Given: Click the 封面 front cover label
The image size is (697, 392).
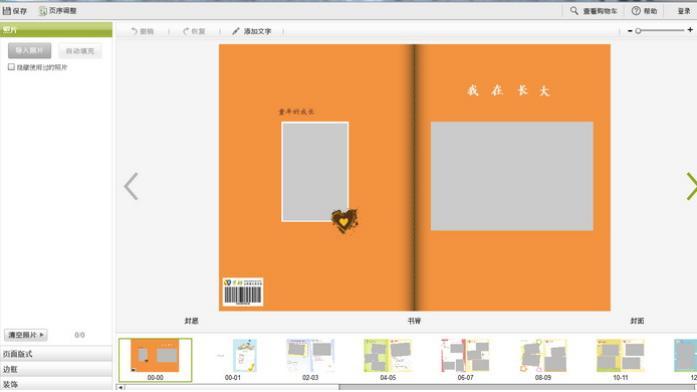Looking at the screenshot, I should tap(637, 321).
